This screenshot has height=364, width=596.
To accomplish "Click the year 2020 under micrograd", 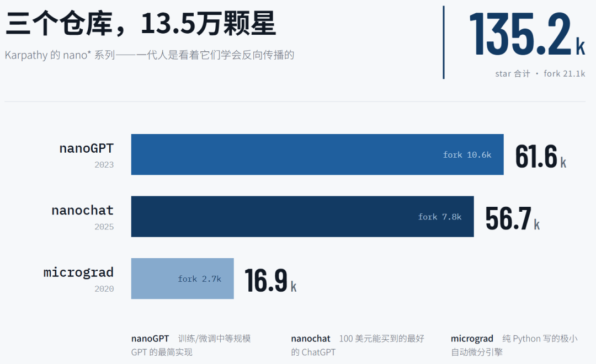I will (x=104, y=289).
